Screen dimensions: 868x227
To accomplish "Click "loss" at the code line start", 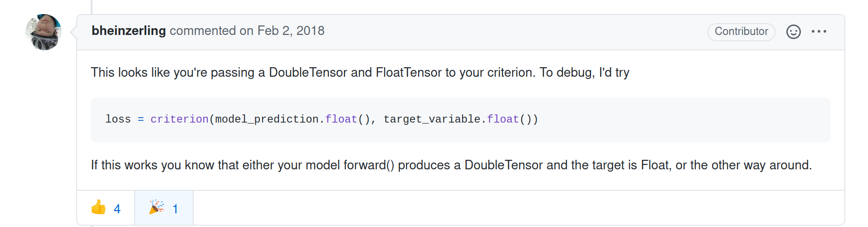I will click(118, 119).
